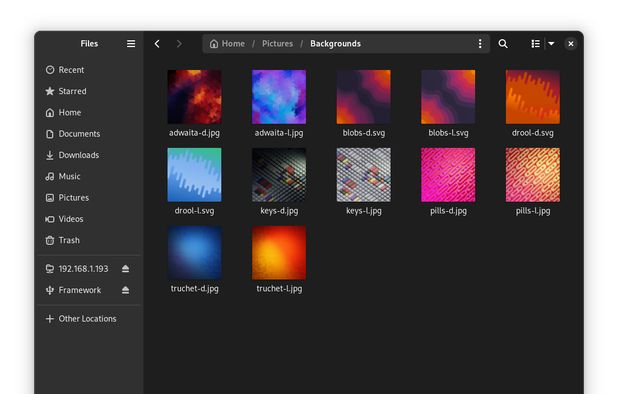The image size is (618, 394).
Task: Select the keys-d.jpg thumbnail
Action: pyautogui.click(x=279, y=175)
